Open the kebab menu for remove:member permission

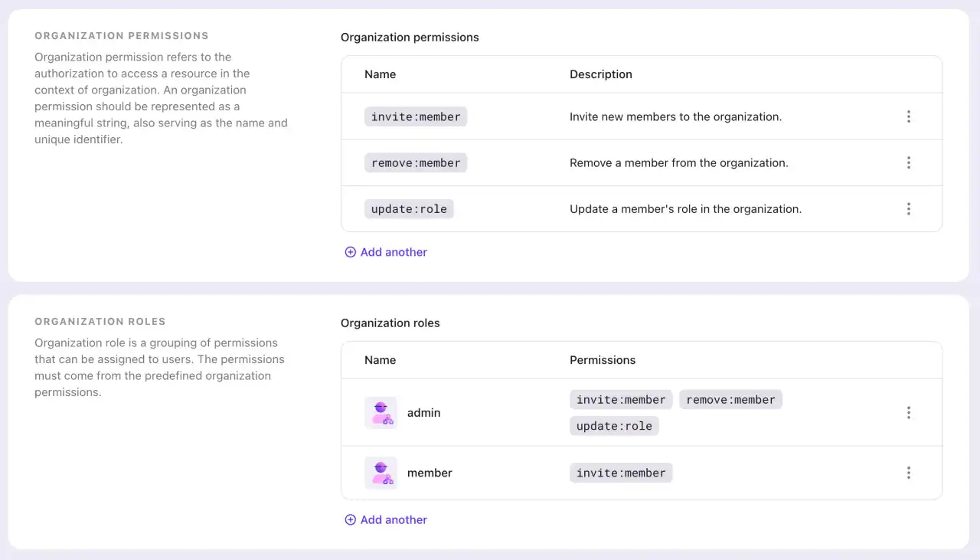(908, 162)
